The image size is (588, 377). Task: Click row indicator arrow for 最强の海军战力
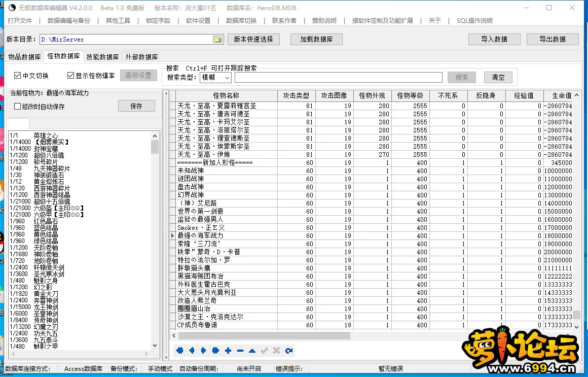click(172, 235)
